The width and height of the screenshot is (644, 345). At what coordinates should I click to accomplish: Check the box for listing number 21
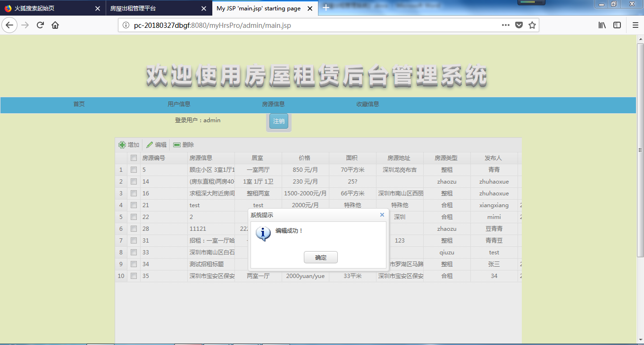(x=134, y=205)
